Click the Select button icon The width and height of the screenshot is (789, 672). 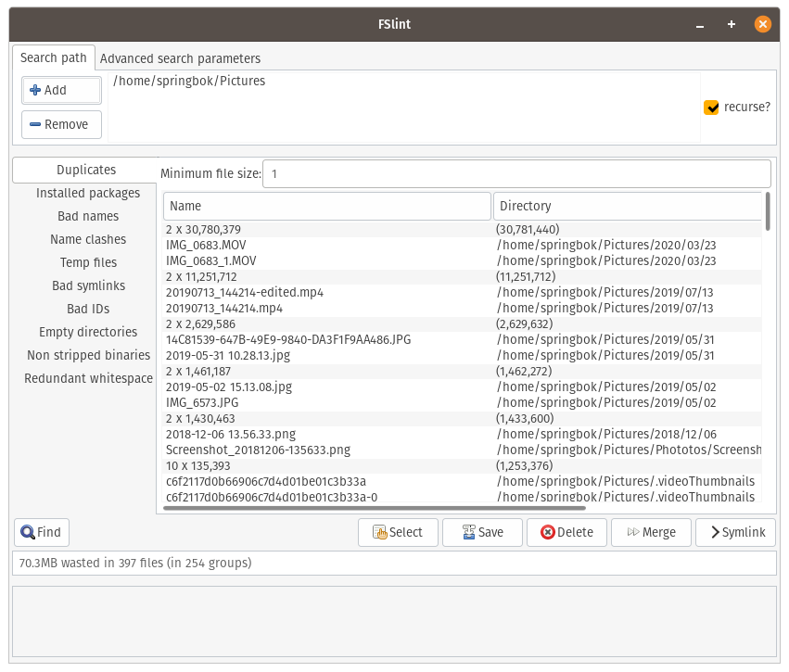coord(380,532)
